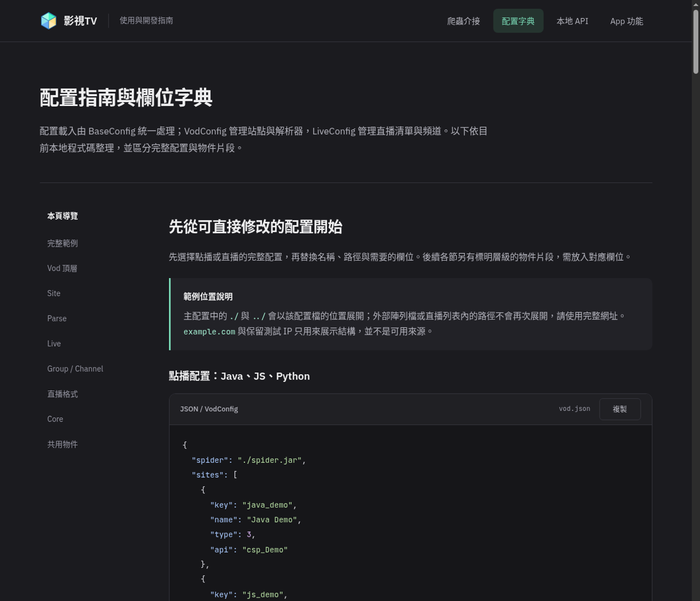Navigate to the Parse section link

point(57,318)
